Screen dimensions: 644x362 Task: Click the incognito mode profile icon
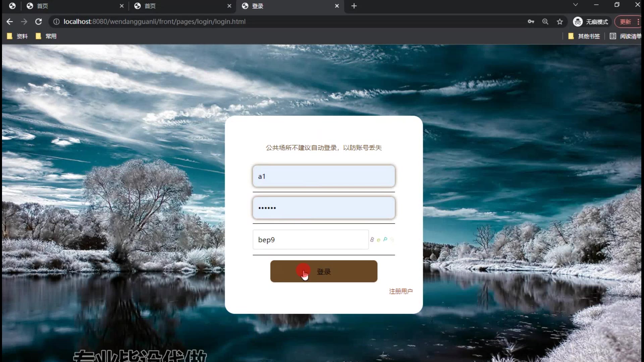point(578,22)
